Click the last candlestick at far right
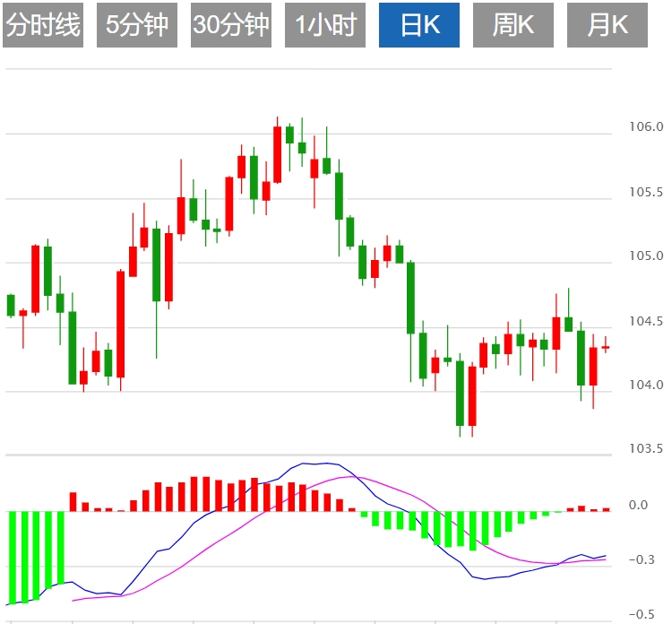 tap(606, 347)
